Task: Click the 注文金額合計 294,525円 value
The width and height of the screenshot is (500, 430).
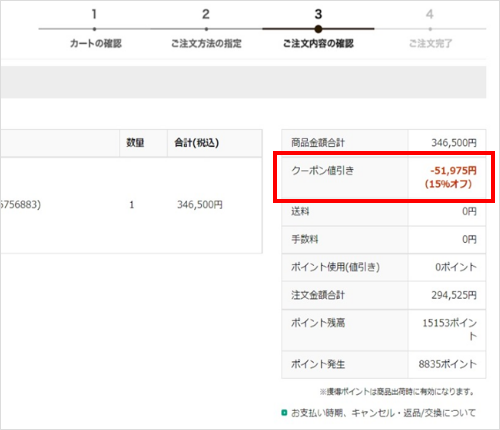Action: point(454,295)
